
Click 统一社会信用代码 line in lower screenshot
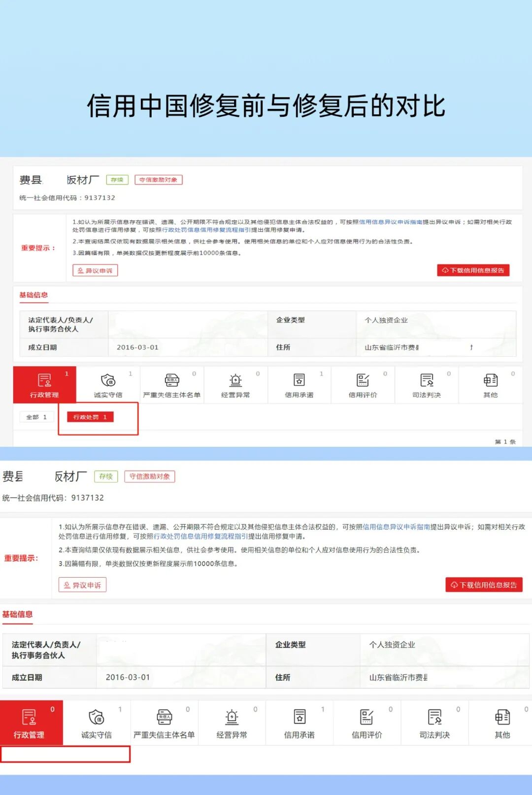[53, 498]
